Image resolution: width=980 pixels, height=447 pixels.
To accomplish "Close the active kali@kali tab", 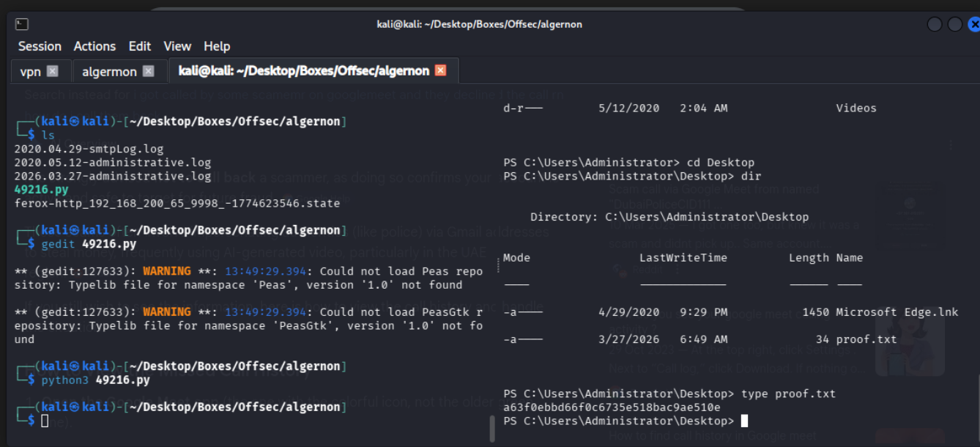I will tap(440, 70).
